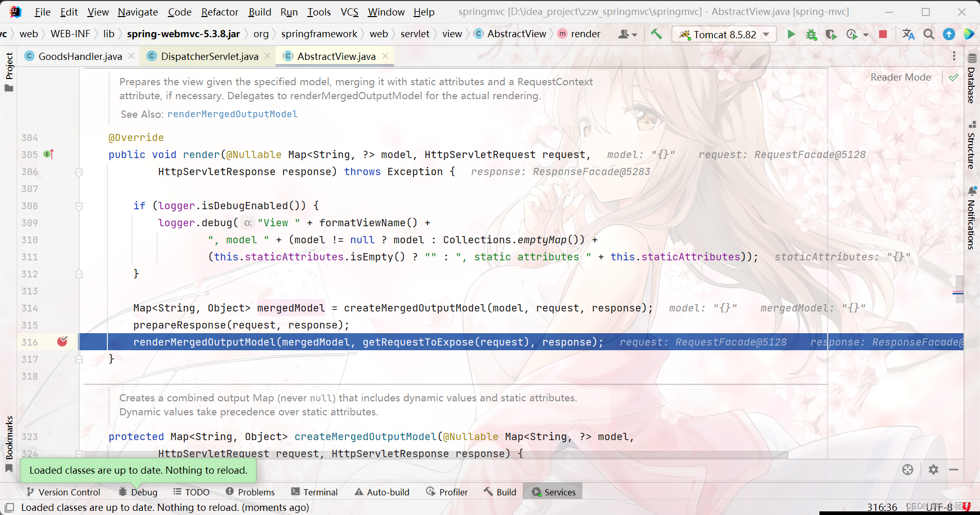Open the Auto-build tool window

(x=382, y=492)
